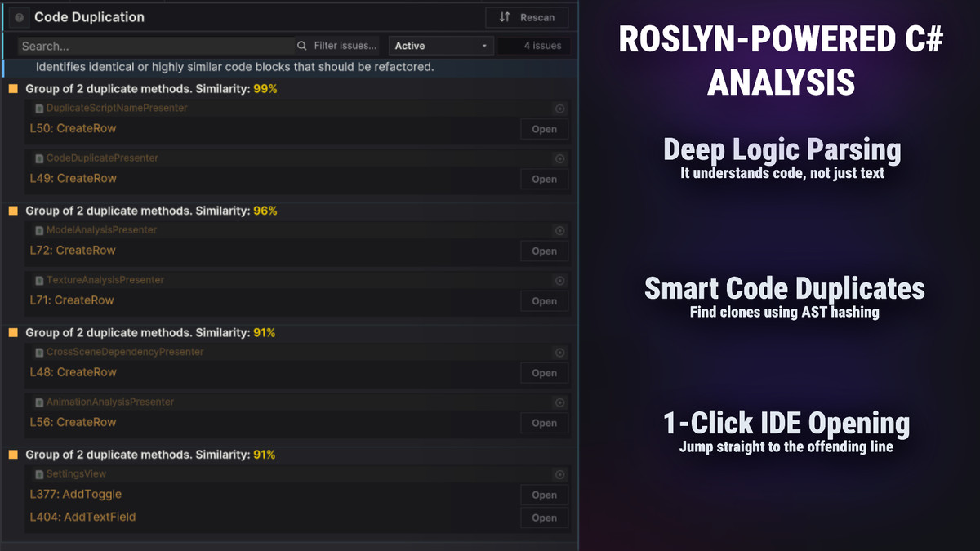
Task: Click the circle icon on the TextureAnalysisPresenter row
Action: tap(559, 281)
